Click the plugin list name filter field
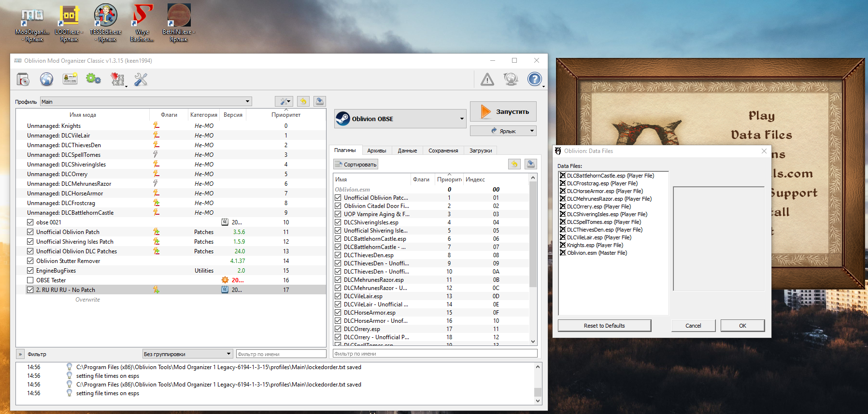The image size is (868, 414). (x=435, y=353)
